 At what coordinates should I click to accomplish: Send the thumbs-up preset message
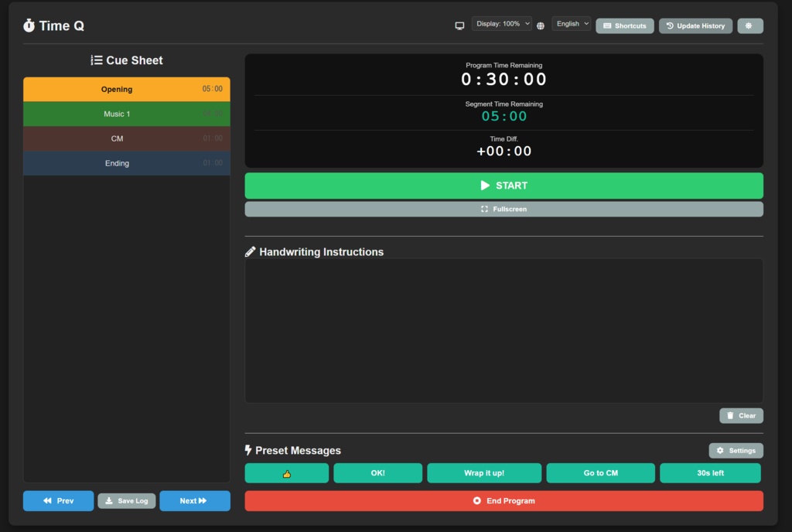click(x=287, y=473)
